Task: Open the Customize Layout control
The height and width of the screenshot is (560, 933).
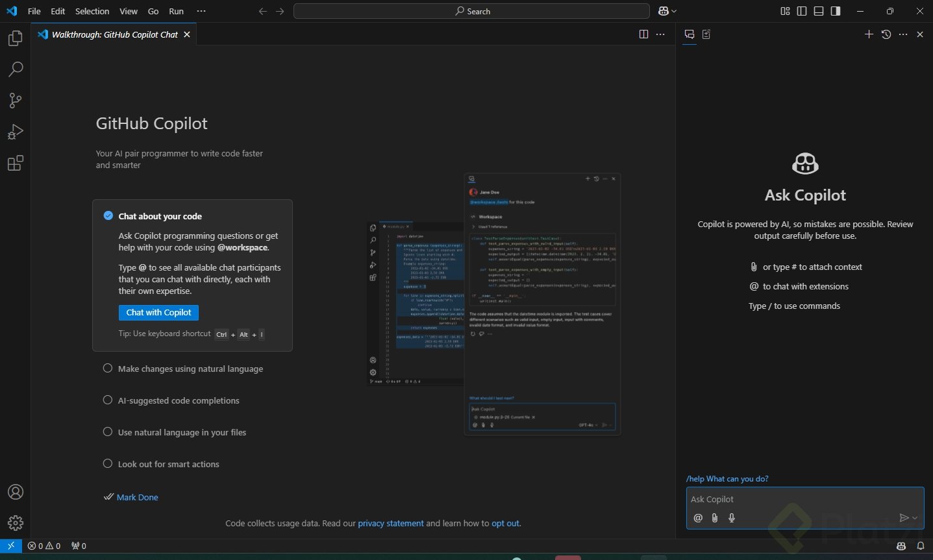Action: pos(785,11)
